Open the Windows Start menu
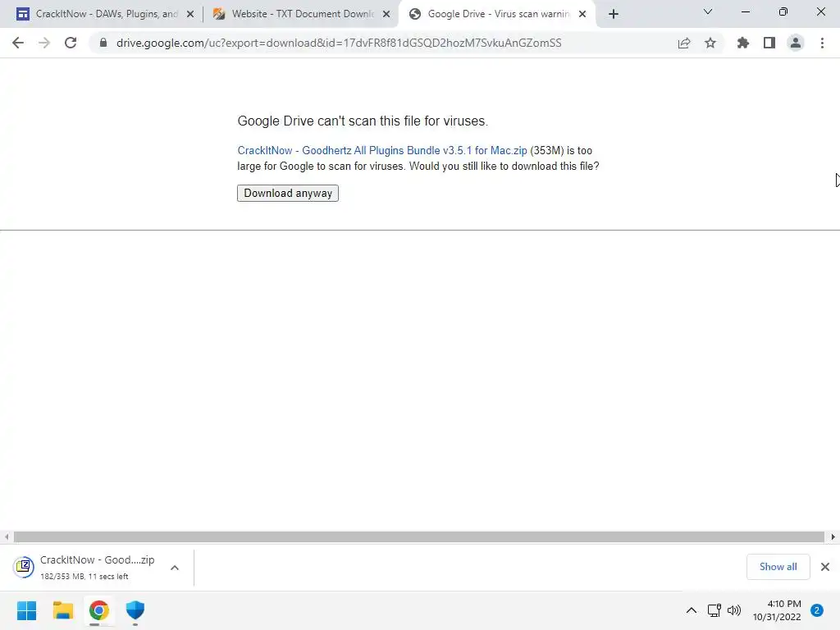840x630 pixels. point(26,610)
